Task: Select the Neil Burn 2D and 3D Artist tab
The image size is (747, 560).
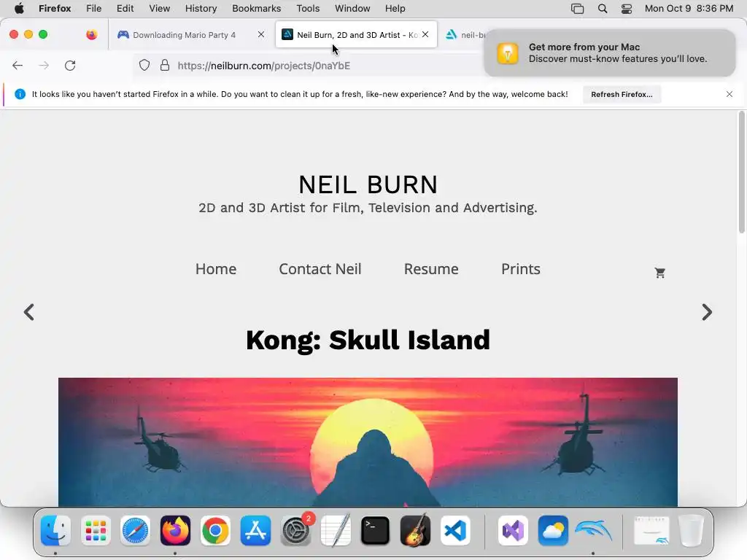Action: pos(356,35)
